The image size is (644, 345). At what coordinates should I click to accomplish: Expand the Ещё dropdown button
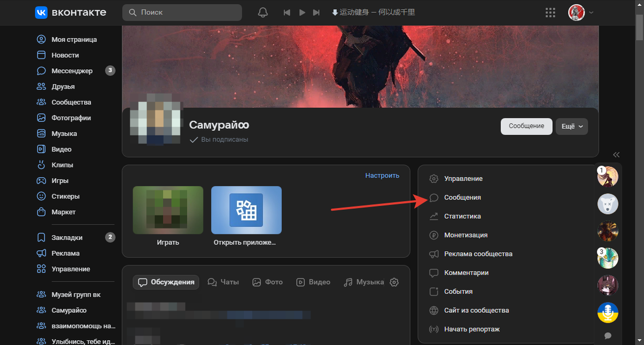point(572,126)
